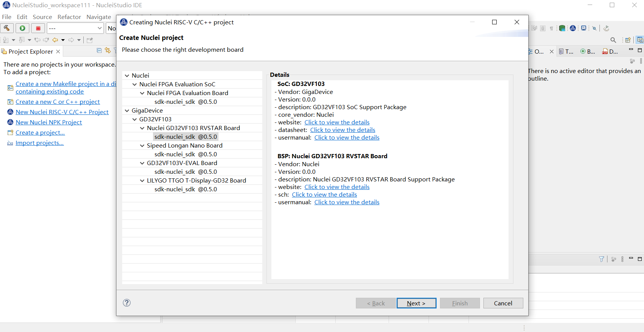644x332 pixels.
Task: Click the Next > button
Action: pos(416,303)
